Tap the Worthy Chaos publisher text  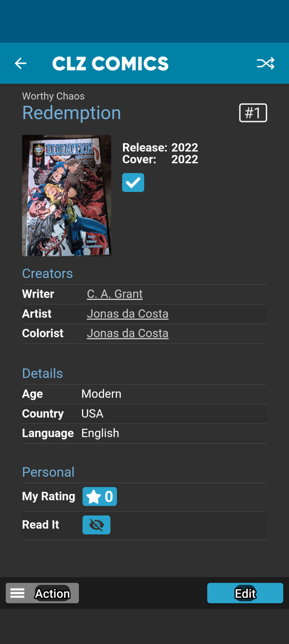(x=53, y=96)
